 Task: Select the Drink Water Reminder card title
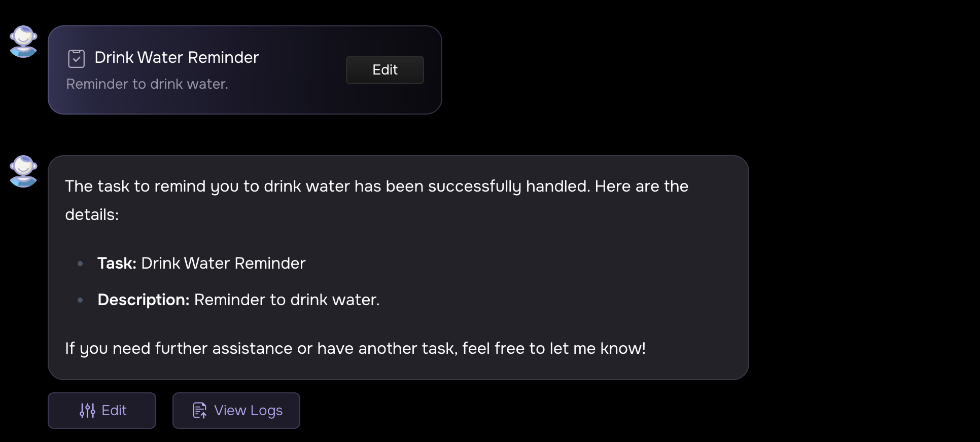[x=177, y=58]
